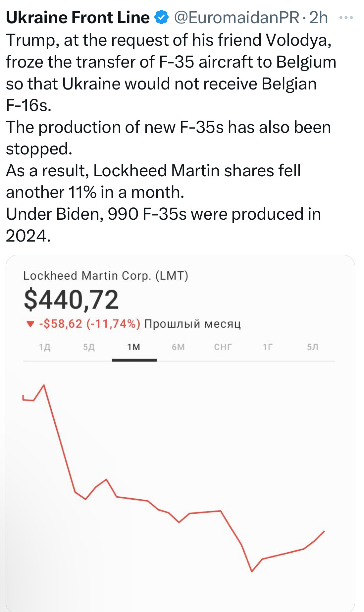Select the 1Д one-day range tab
364x612 pixels.
pos(45,347)
